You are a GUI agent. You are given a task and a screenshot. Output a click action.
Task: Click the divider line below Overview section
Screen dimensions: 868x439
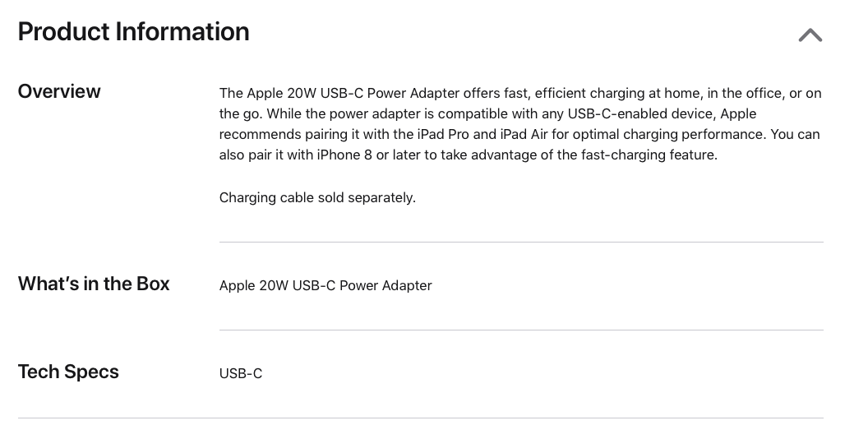pos(521,242)
